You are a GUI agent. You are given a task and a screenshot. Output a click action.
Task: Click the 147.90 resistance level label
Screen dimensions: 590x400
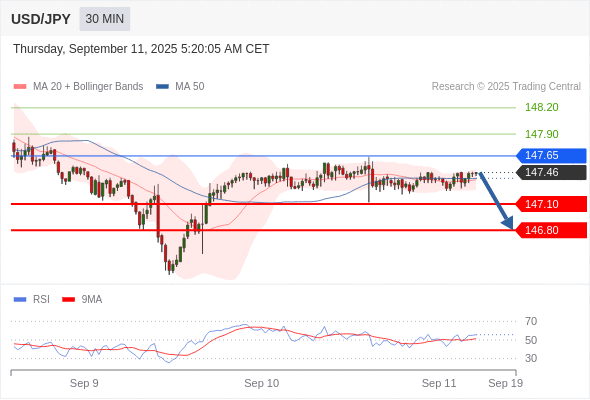[x=542, y=134]
